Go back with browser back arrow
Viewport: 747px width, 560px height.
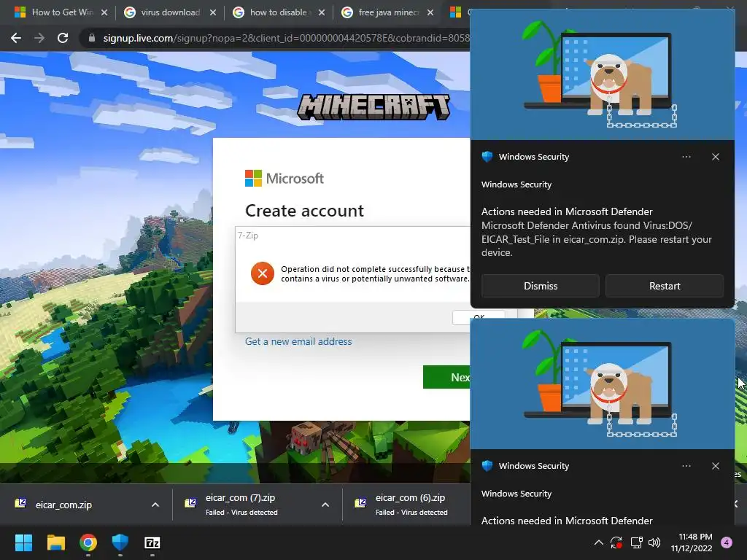click(16, 38)
